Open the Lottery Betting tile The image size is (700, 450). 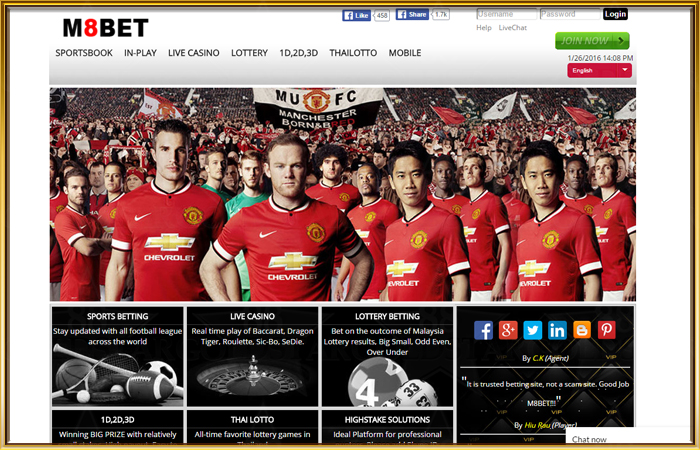387,357
